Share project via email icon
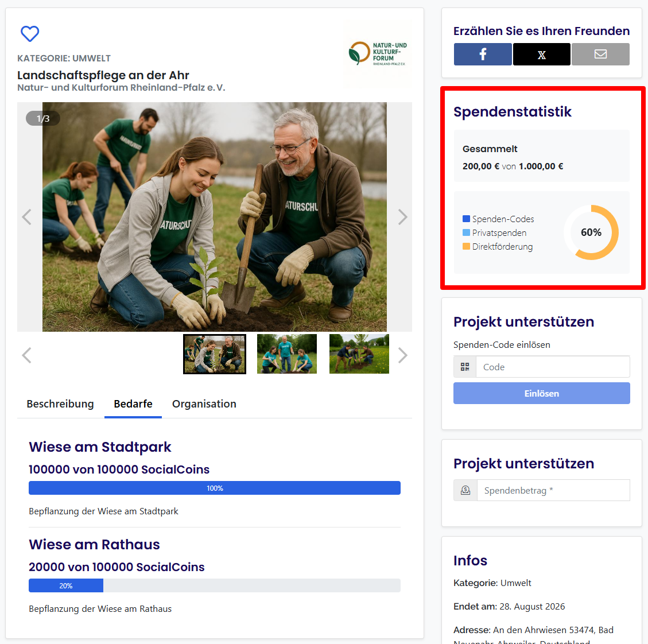The width and height of the screenshot is (648, 644). click(600, 54)
